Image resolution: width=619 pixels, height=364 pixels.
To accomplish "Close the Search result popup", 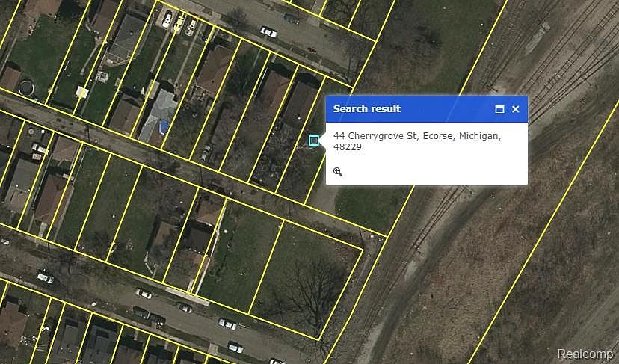I will (x=516, y=109).
